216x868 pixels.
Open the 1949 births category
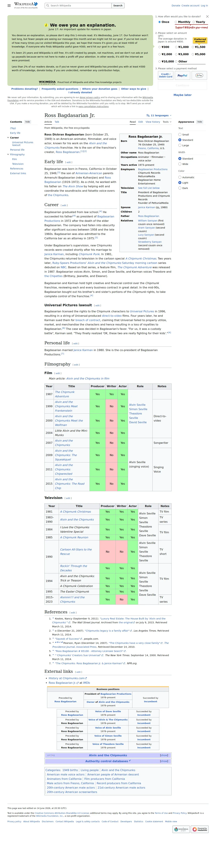[x=70, y=770]
